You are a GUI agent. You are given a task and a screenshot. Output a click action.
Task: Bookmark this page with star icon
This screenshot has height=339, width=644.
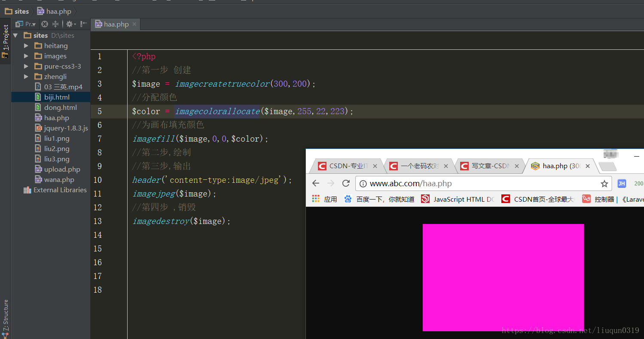pos(604,184)
